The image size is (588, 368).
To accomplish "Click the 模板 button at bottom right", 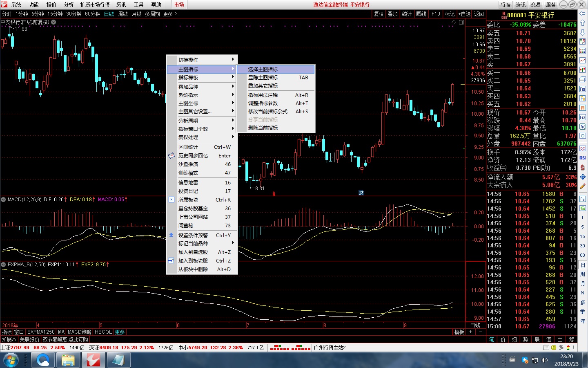I will click(x=459, y=332).
